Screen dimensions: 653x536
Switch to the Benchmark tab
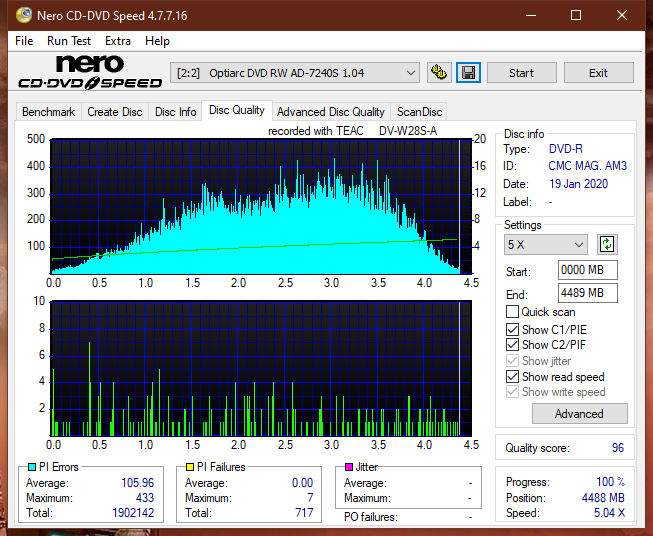(x=49, y=112)
